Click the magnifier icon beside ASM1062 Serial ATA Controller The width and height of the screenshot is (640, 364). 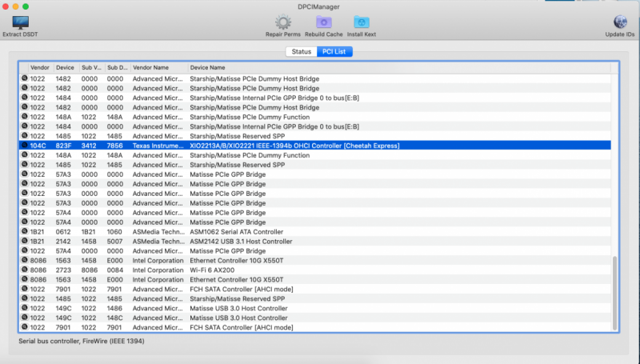tap(25, 231)
